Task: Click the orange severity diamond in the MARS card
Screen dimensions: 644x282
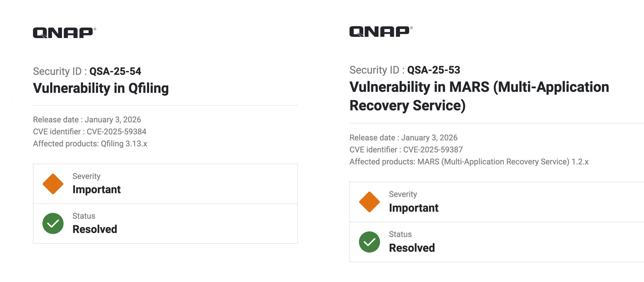Action: [x=369, y=202]
